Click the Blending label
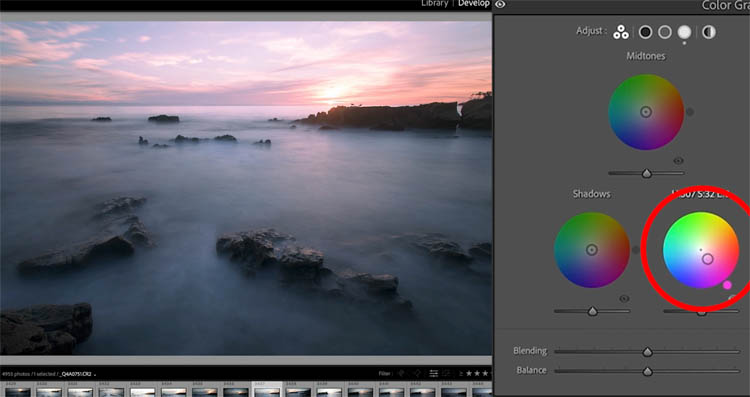This screenshot has height=397, width=750. pos(530,351)
